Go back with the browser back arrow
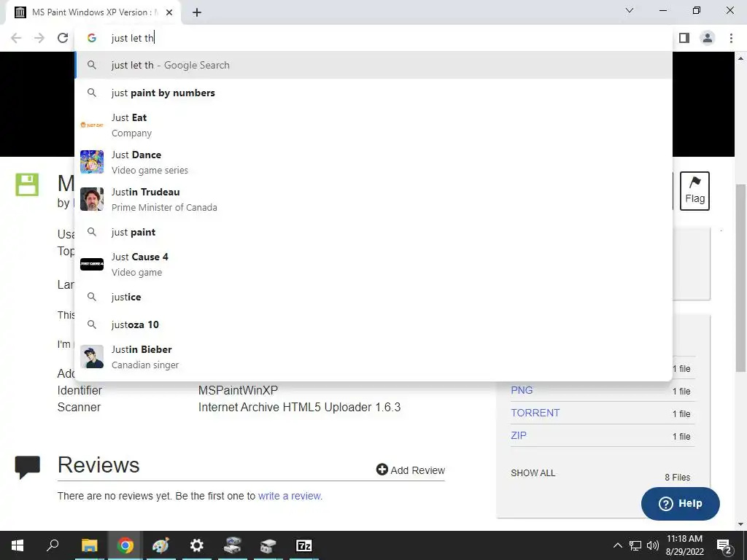 [16, 38]
